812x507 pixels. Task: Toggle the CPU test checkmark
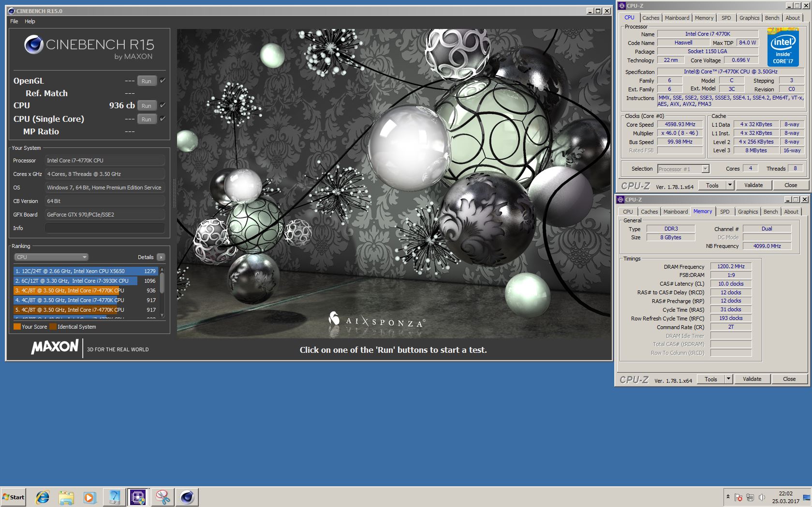click(x=162, y=105)
